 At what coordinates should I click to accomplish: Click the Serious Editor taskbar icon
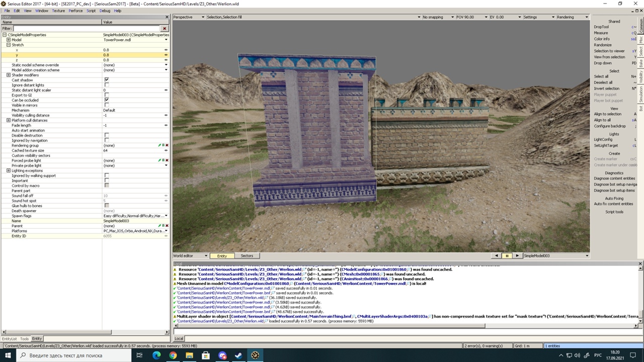[256, 355]
